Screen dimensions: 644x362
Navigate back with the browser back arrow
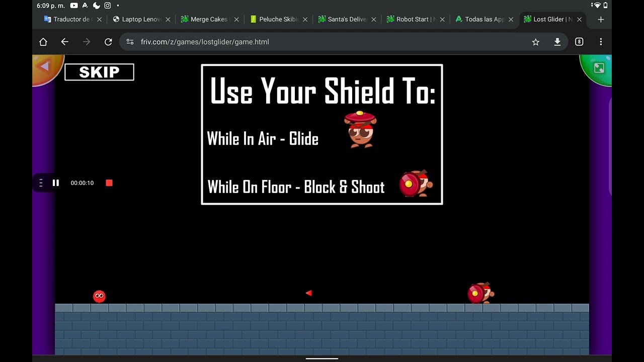pos(65,42)
